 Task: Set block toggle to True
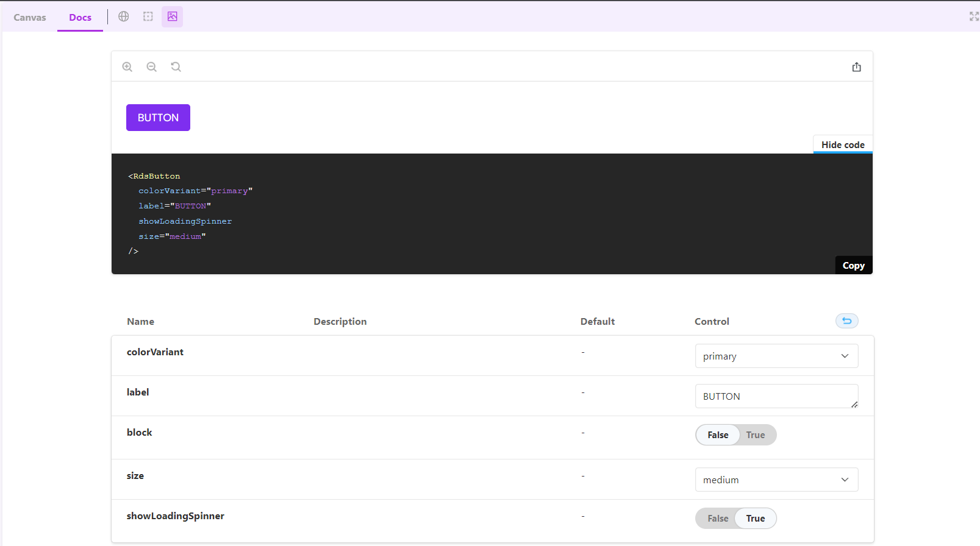[756, 435]
